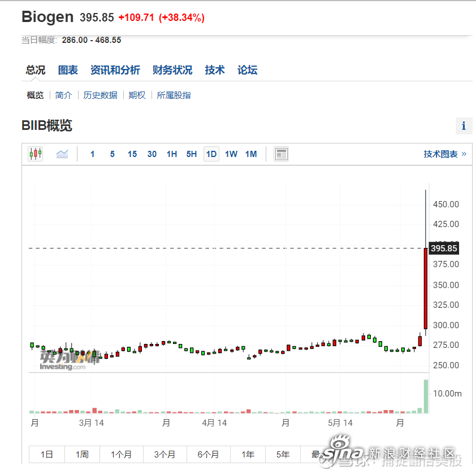Open the chart news table icon
The width and height of the screenshot is (476, 475).
[281, 154]
